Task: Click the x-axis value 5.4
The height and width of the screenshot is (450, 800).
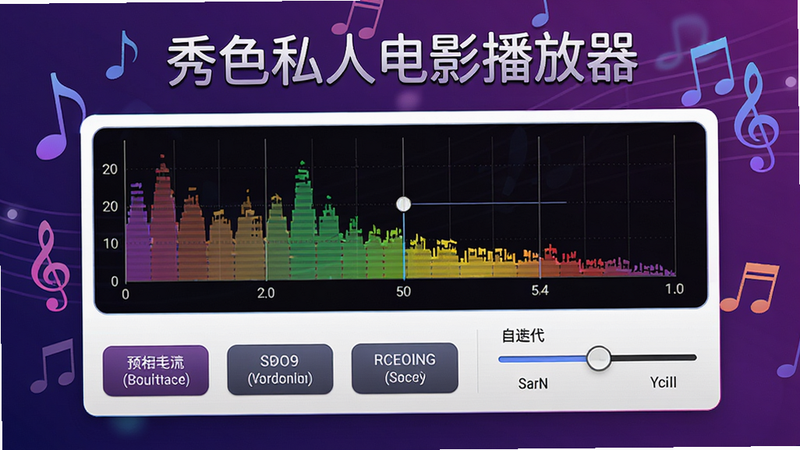Action: (x=540, y=290)
